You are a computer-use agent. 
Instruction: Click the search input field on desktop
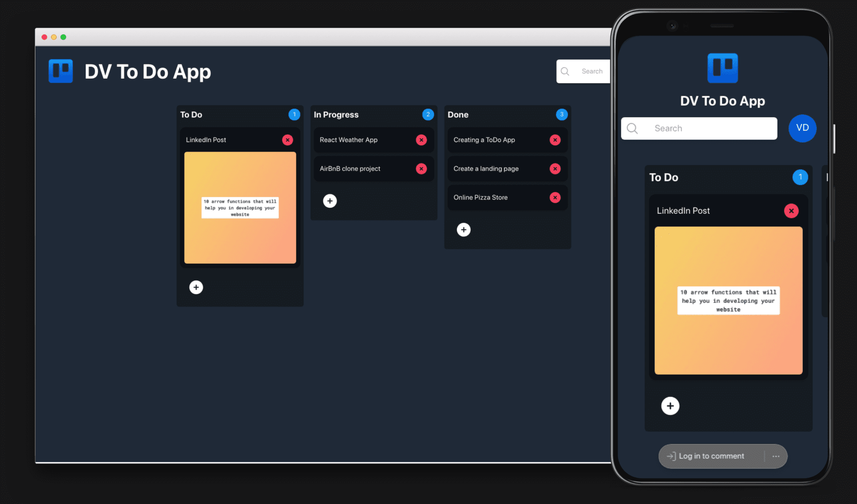585,71
